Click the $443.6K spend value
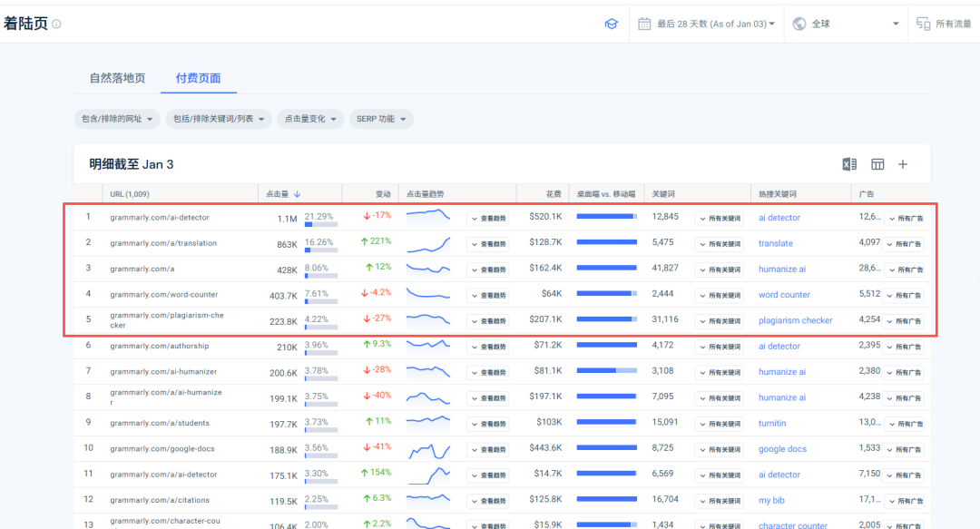The height and width of the screenshot is (529, 980). tap(545, 447)
